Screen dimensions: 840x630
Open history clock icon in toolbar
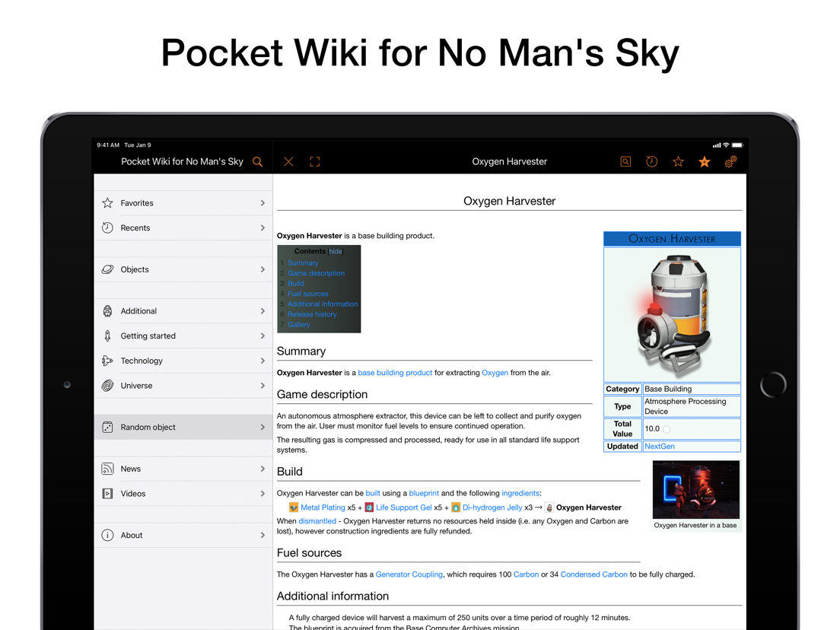(651, 162)
